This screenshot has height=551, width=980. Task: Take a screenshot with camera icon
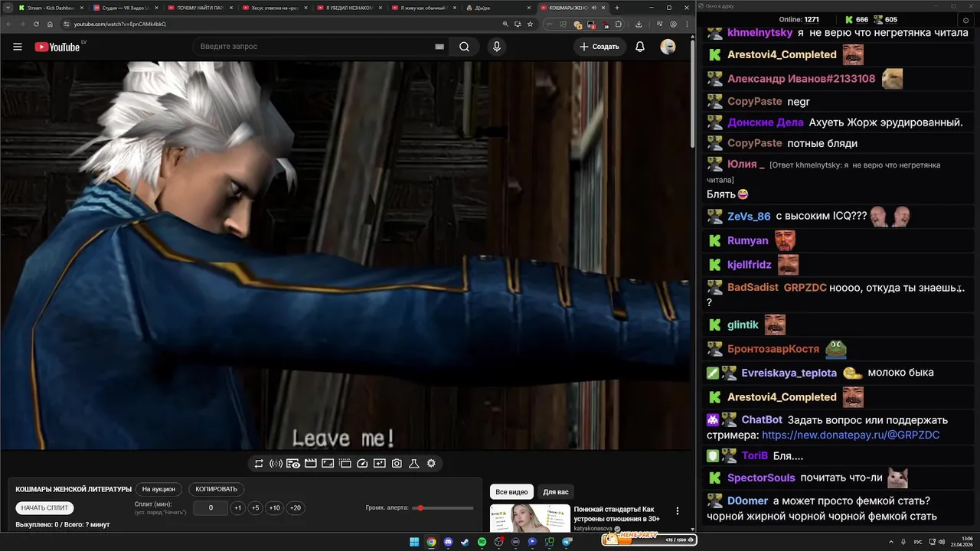[x=397, y=463]
